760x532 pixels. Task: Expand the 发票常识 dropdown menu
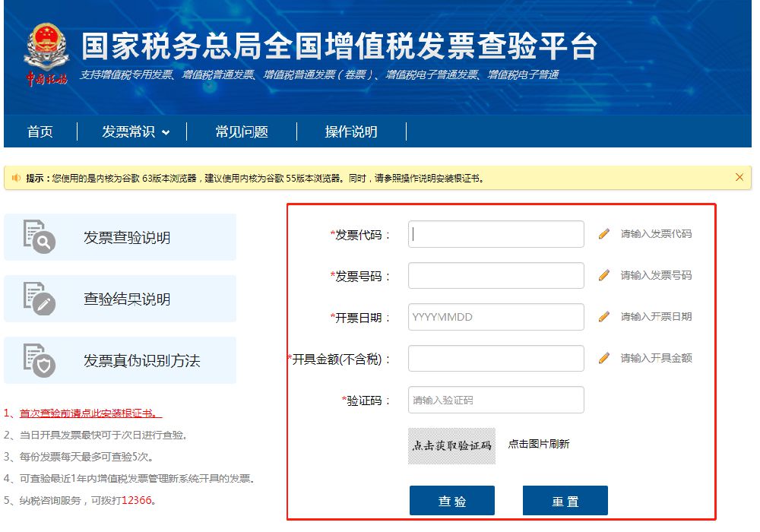coord(135,132)
